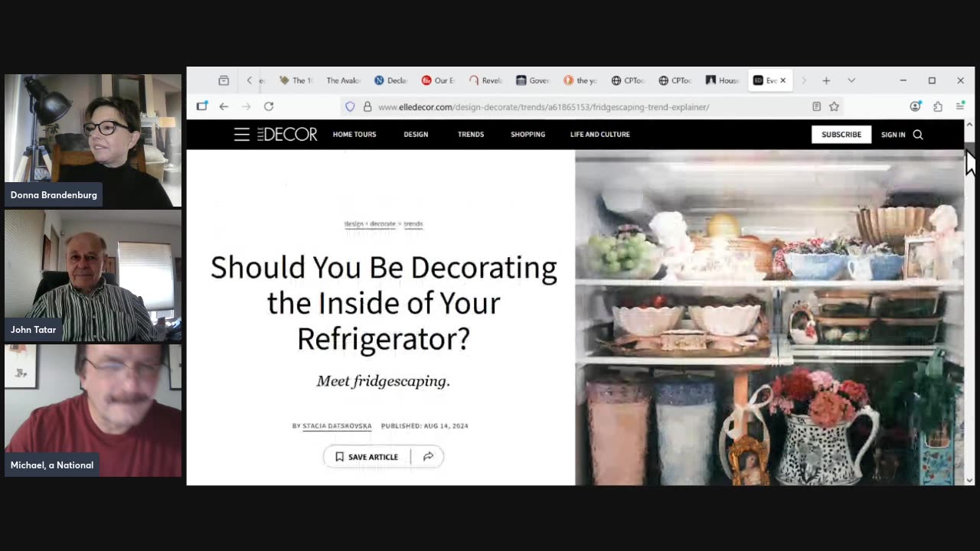Select John Tatar's video tile
Screen dimensions: 980x551
point(93,275)
